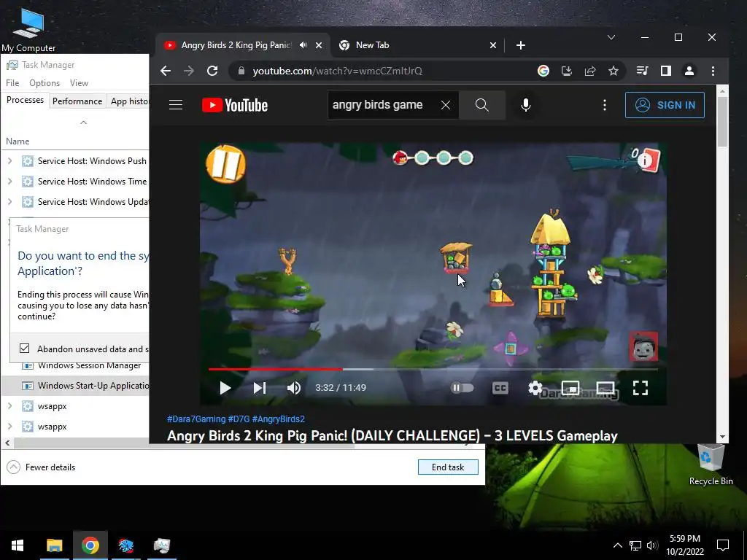Enter fullscreen video mode

coord(640,388)
